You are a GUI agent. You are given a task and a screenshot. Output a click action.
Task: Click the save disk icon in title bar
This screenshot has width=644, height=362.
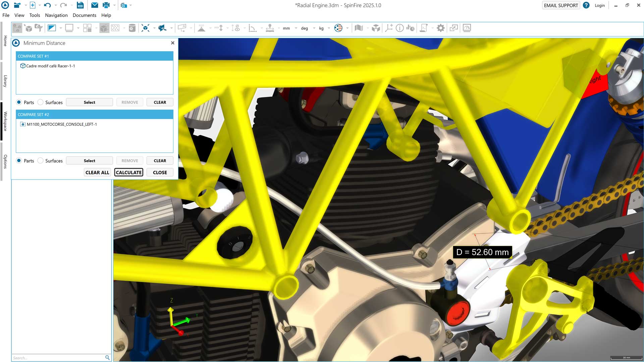pyautogui.click(x=80, y=5)
